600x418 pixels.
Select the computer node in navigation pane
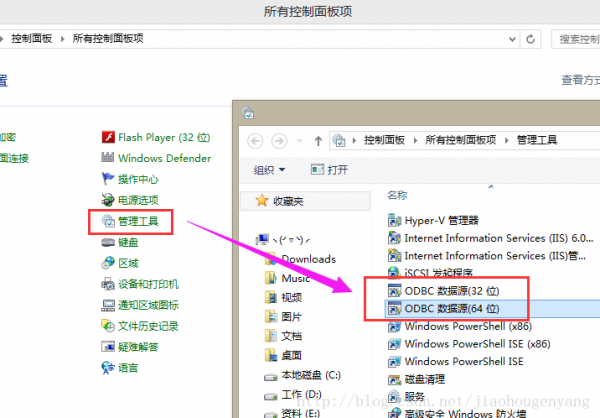point(283,240)
